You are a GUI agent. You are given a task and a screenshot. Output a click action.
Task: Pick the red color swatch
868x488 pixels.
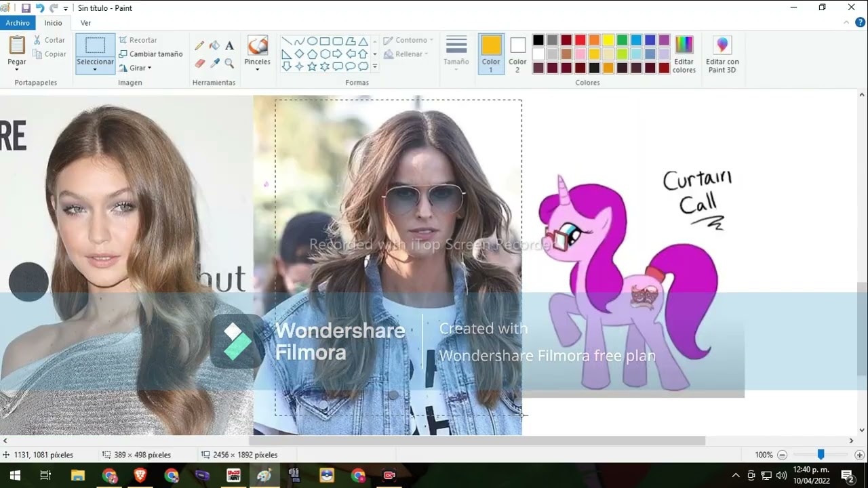(580, 40)
